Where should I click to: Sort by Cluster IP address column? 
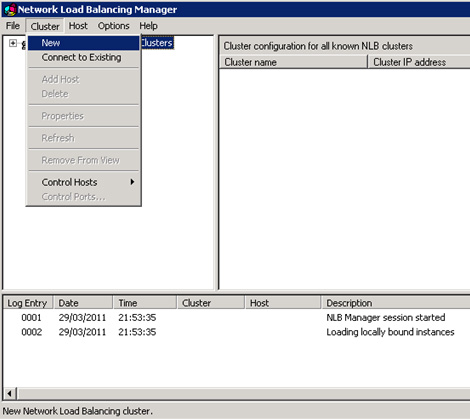419,62
